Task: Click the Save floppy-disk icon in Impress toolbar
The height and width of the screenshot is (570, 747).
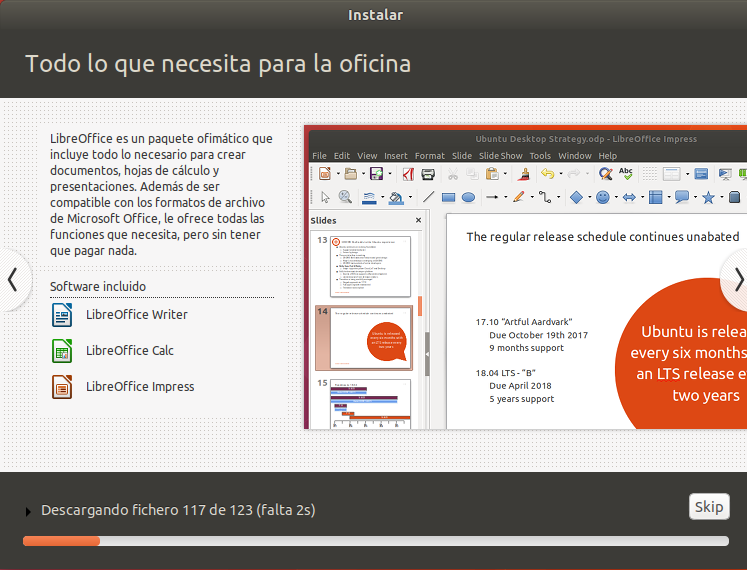Action: (376, 174)
